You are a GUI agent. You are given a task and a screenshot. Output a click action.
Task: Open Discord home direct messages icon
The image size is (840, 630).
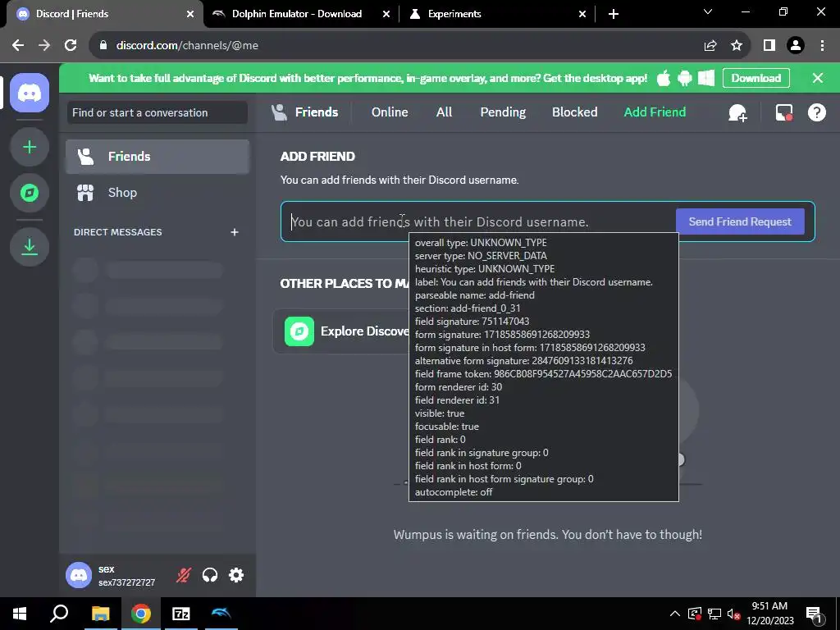30,93
